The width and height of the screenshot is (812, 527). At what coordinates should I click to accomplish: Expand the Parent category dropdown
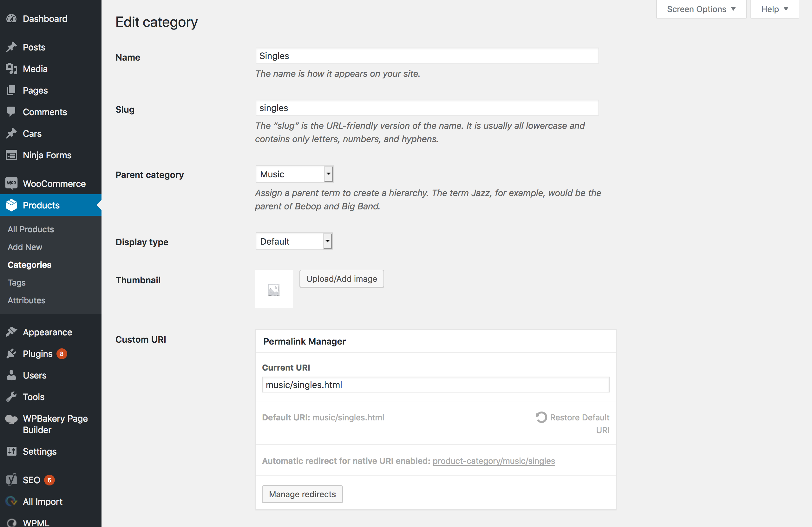(x=327, y=174)
